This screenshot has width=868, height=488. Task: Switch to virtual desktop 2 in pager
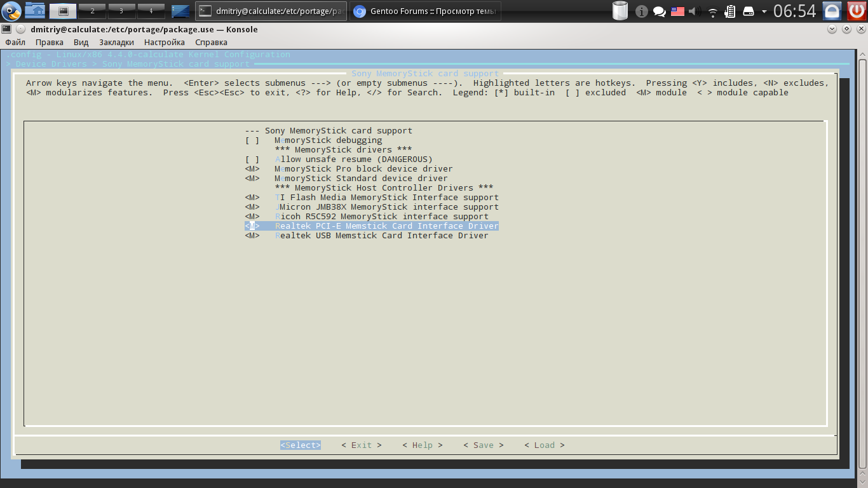[92, 11]
